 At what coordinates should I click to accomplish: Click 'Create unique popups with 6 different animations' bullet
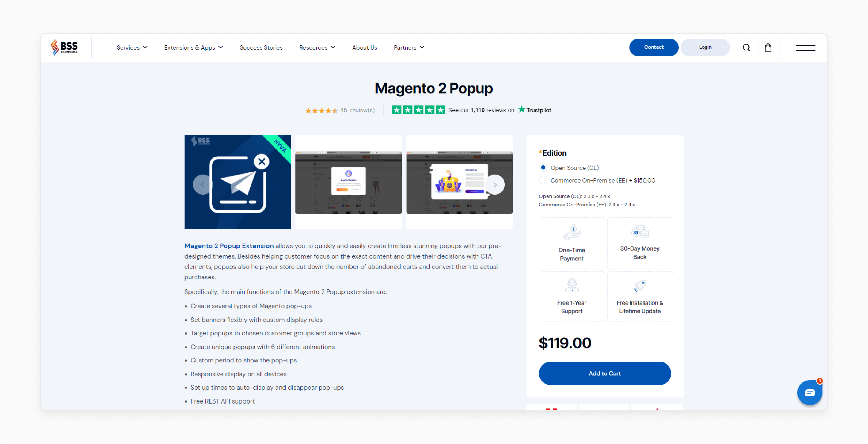263,347
